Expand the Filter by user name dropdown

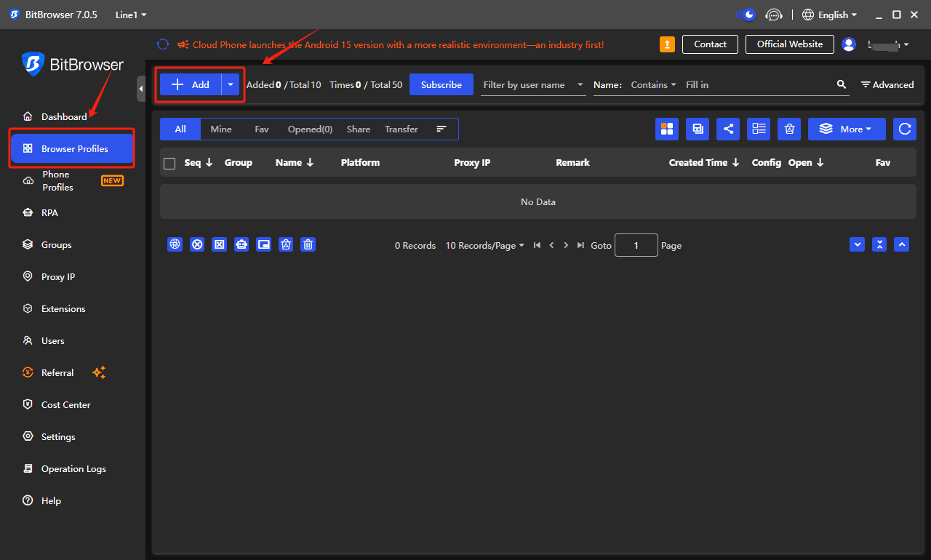tap(534, 85)
